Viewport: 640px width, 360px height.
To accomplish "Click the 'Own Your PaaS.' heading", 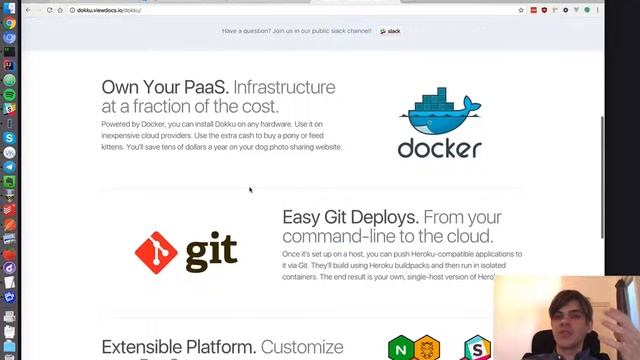I will (165, 87).
